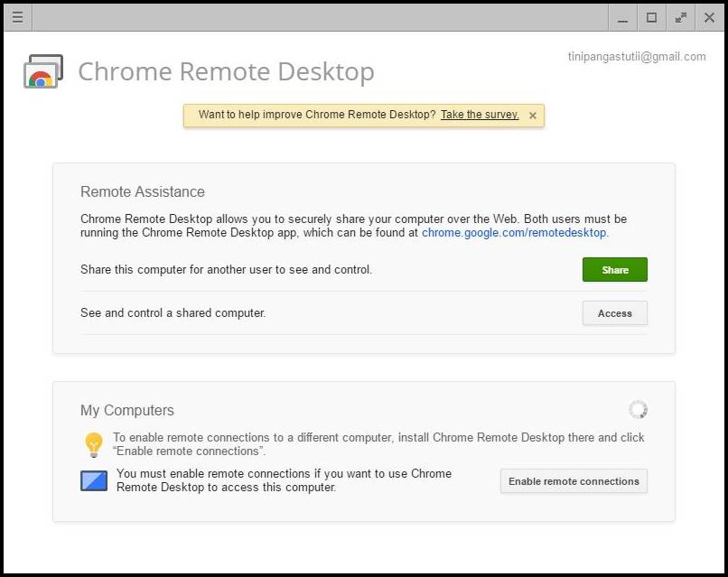Toggle fullscreen with the expand arrows icon

pyautogui.click(x=681, y=18)
